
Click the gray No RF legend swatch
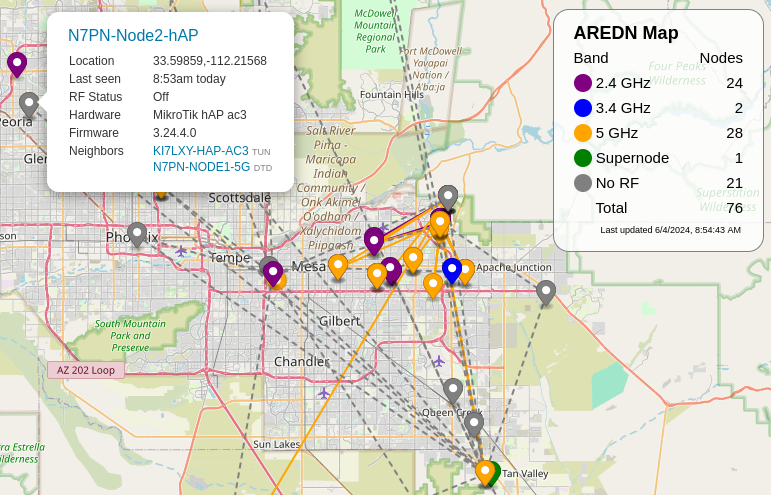click(x=583, y=183)
